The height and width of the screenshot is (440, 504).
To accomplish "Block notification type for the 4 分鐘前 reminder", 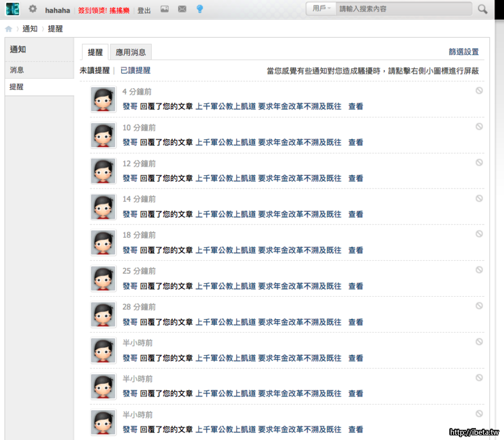I will [x=479, y=91].
